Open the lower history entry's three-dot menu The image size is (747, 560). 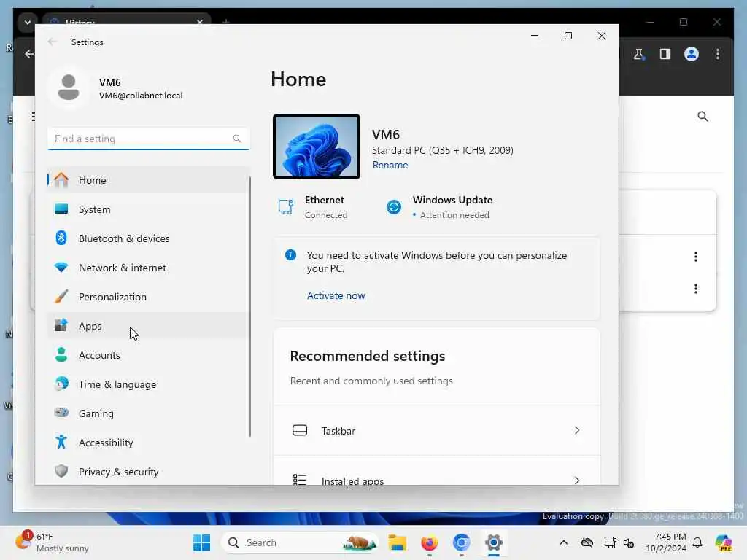pos(695,289)
